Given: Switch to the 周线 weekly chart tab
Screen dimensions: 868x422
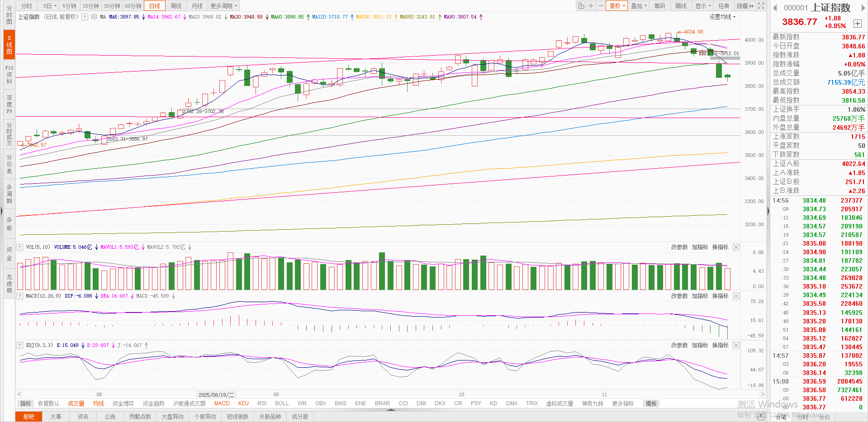Looking at the screenshot, I should pyautogui.click(x=176, y=6).
